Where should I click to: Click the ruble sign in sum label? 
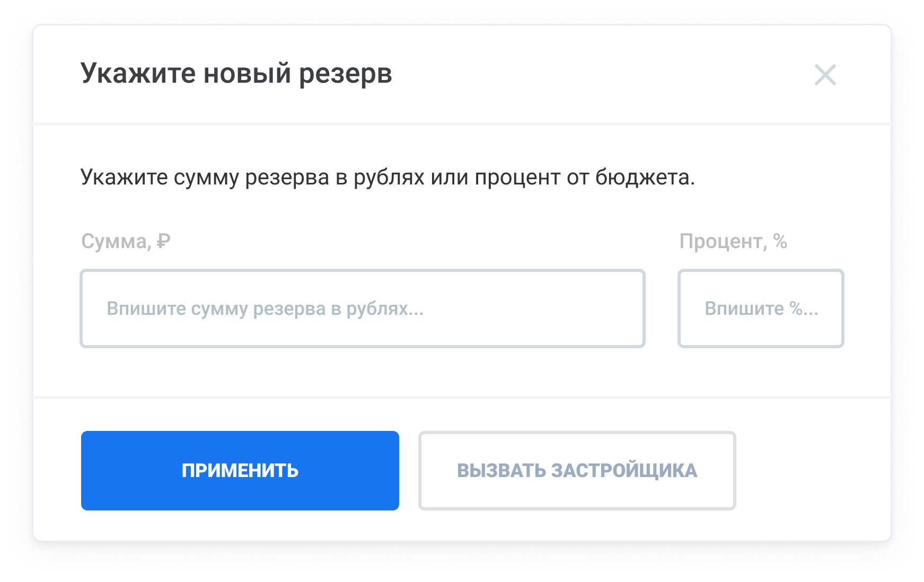[164, 241]
